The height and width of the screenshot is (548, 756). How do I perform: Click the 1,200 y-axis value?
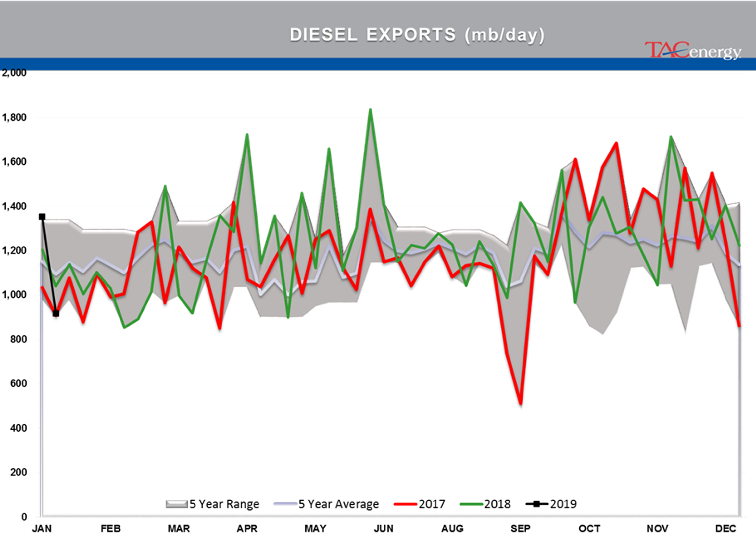[14, 250]
